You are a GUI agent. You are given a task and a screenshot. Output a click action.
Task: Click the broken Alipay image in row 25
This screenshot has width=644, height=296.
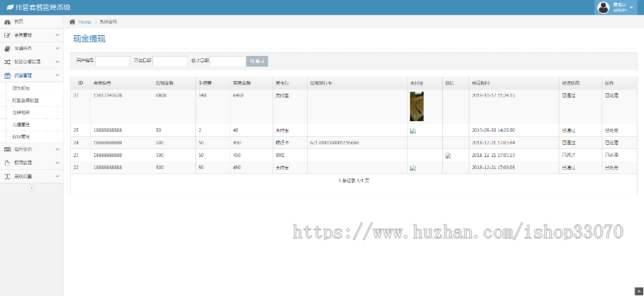[413, 131]
